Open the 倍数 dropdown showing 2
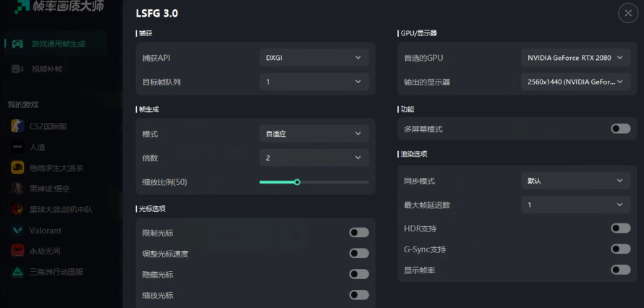The width and height of the screenshot is (644, 308). click(314, 158)
